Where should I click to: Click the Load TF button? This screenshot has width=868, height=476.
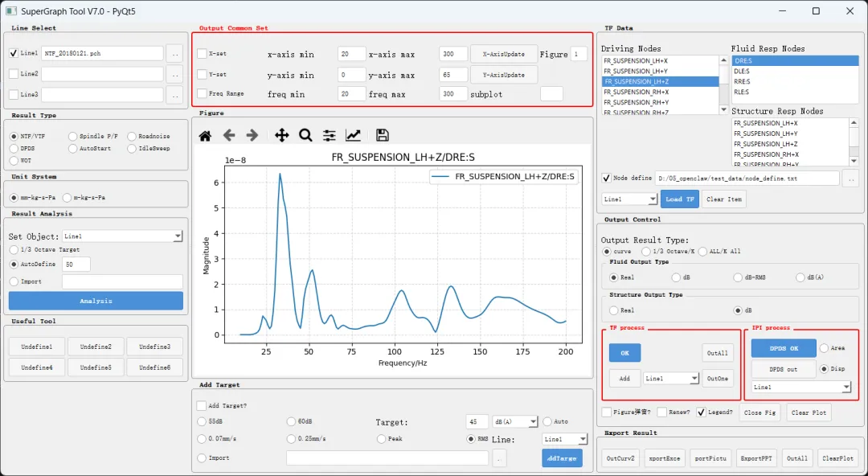click(x=680, y=199)
